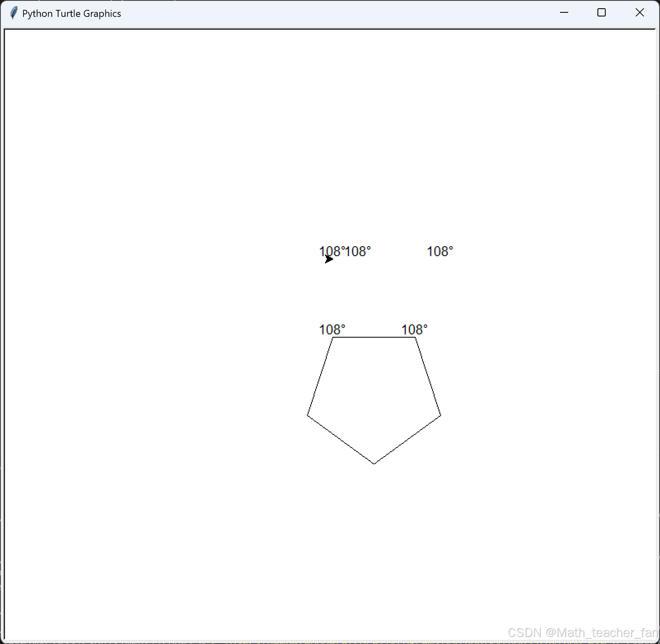The image size is (660, 644).
Task: Click the Python Turtle Graphics window title
Action: coord(72,14)
